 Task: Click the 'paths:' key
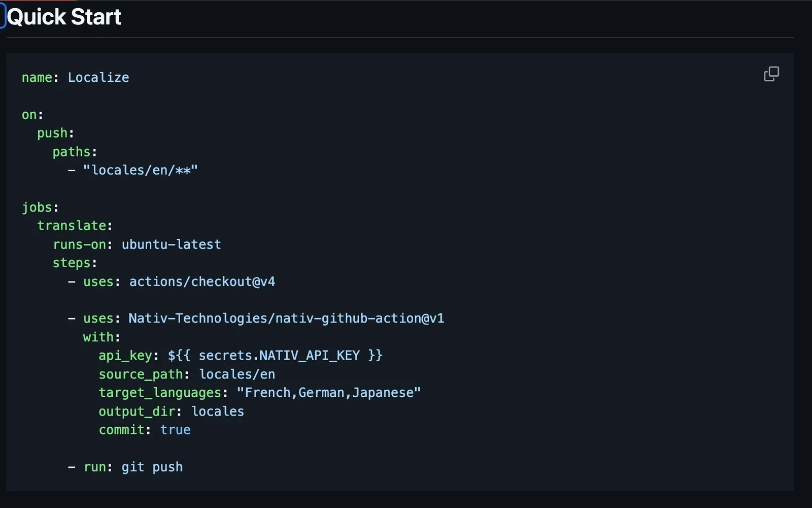click(75, 152)
